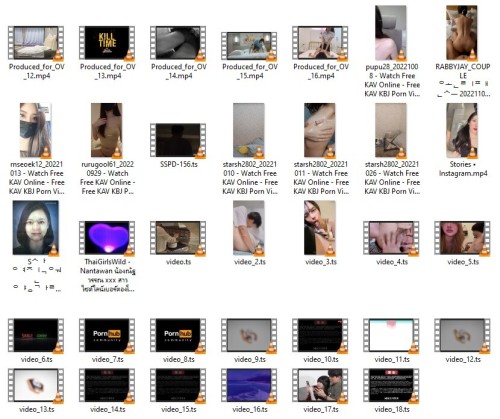Select the SSPD-156.ts video file
The image size is (500, 419).
tap(178, 140)
